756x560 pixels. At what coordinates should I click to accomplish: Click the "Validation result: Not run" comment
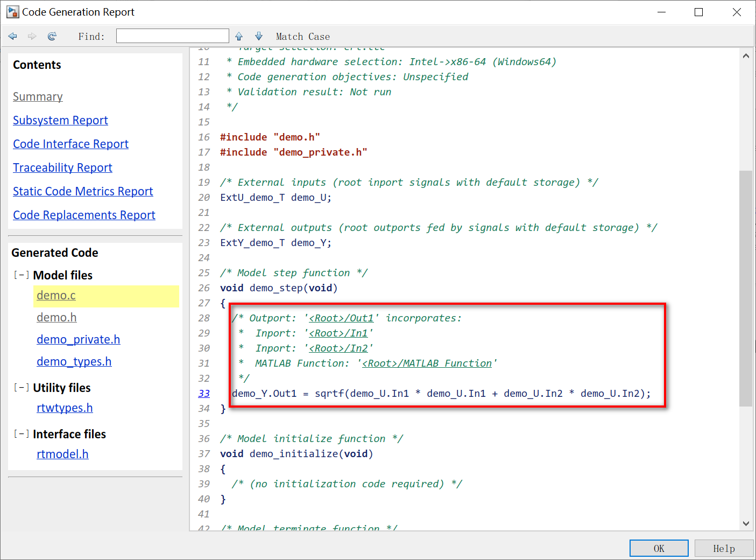(309, 92)
